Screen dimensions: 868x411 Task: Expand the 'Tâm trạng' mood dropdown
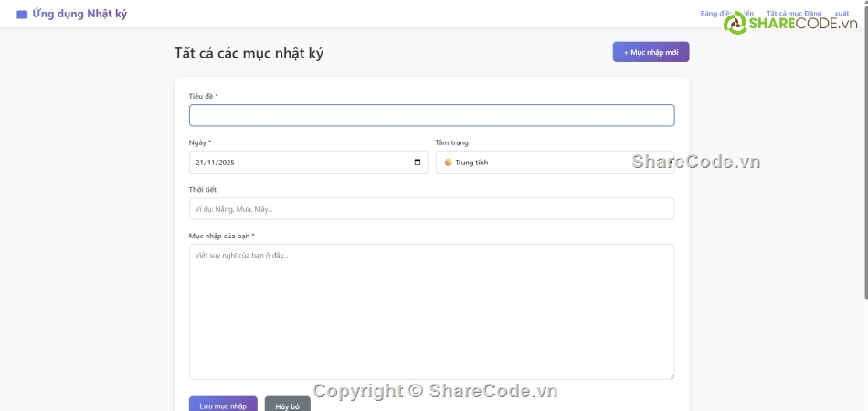[x=555, y=163]
